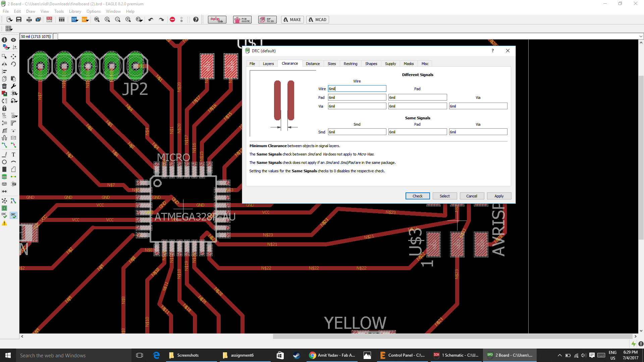Screen dimensions: 644x362
Task: Click the design link button
Action: [217, 19]
